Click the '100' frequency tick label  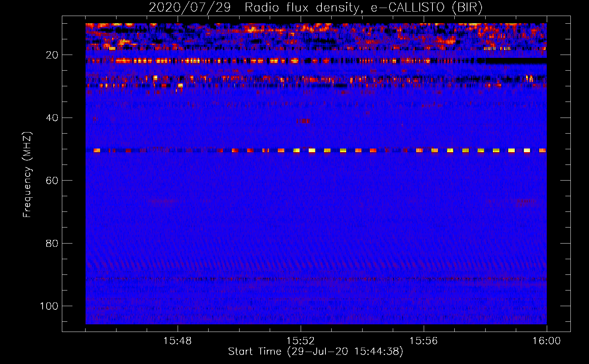click(49, 306)
